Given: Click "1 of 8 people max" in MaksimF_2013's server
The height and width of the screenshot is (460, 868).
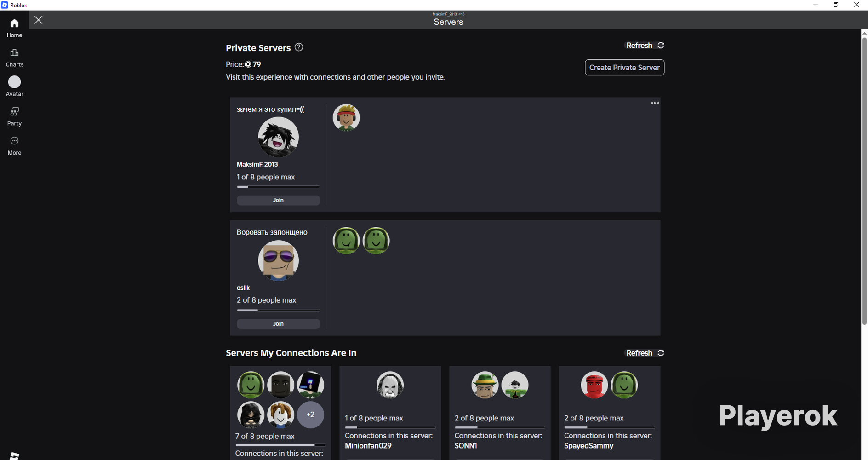Looking at the screenshot, I should 266,177.
